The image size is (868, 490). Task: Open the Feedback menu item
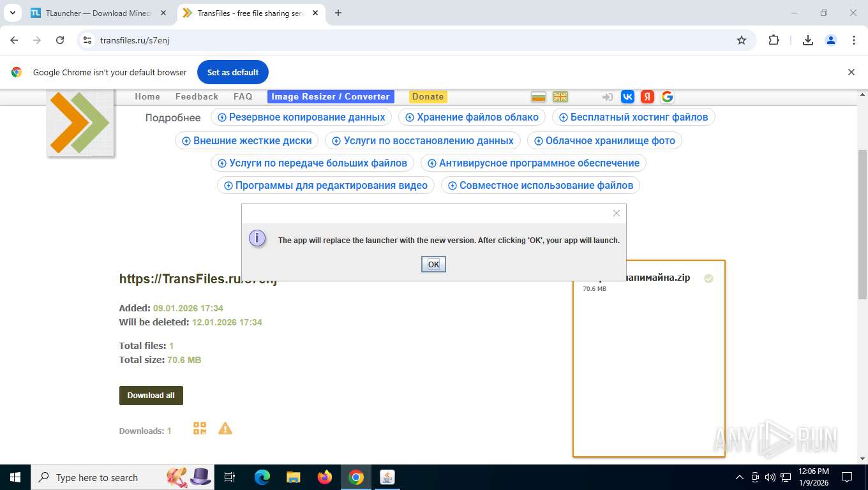197,96
